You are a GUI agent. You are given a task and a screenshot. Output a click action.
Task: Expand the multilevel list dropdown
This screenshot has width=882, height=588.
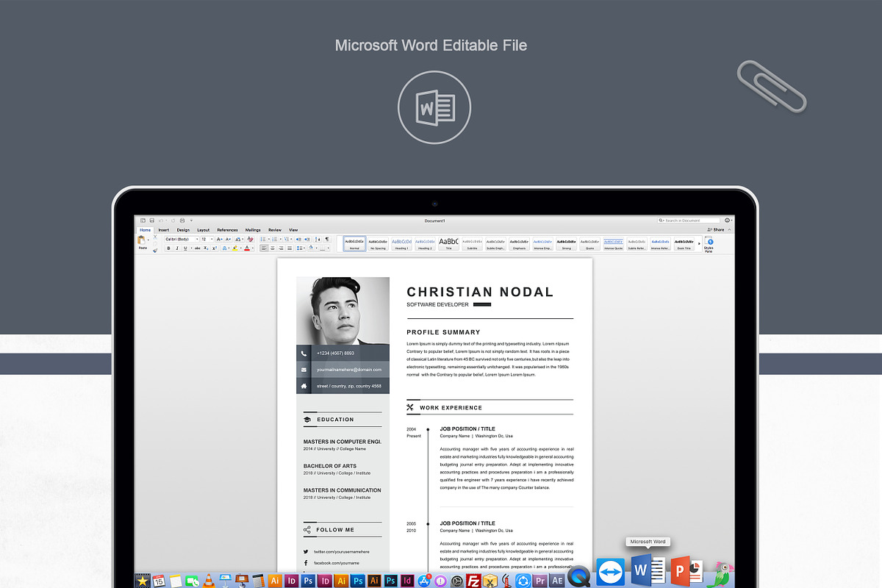pos(291,240)
